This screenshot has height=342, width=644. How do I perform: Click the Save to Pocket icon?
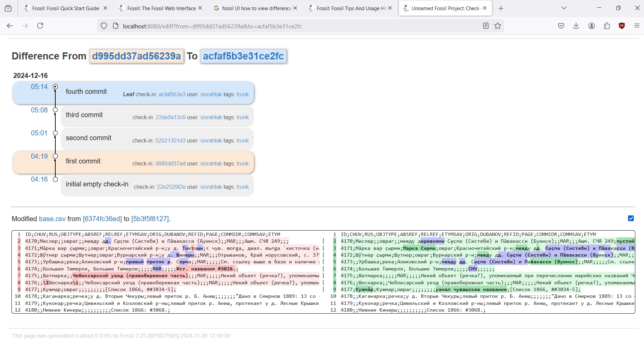tap(561, 26)
